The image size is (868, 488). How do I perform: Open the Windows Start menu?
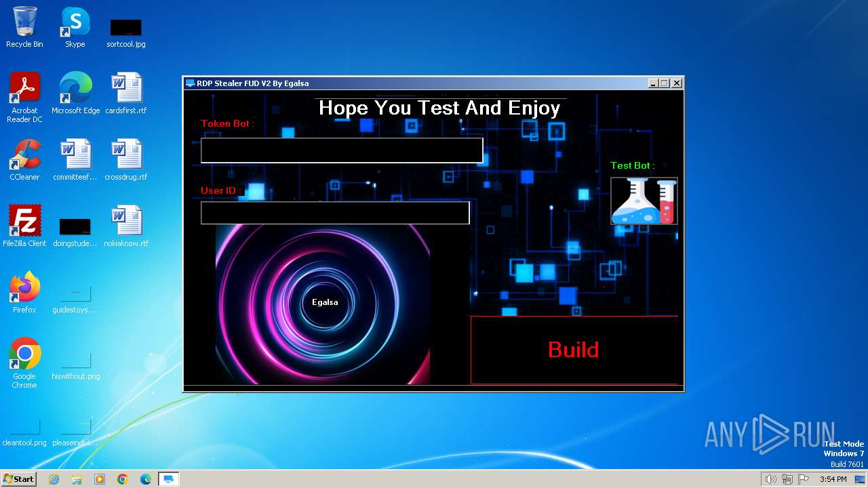[x=18, y=479]
